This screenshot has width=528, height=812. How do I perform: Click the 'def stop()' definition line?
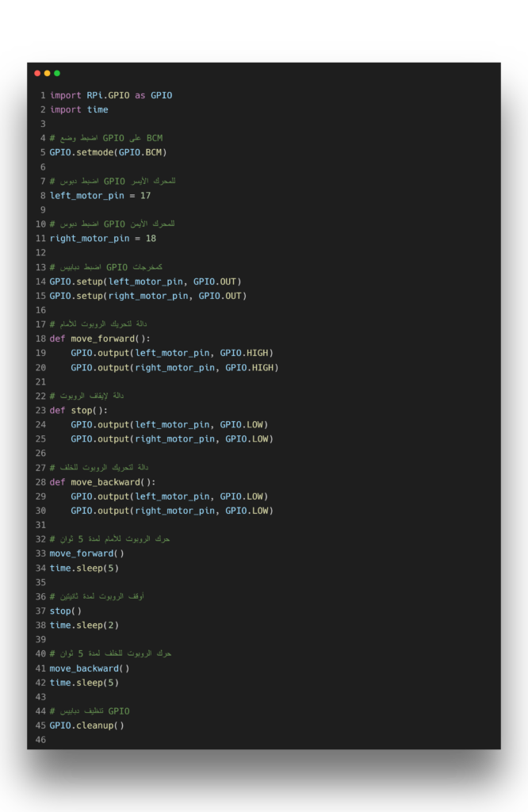pyautogui.click(x=78, y=410)
